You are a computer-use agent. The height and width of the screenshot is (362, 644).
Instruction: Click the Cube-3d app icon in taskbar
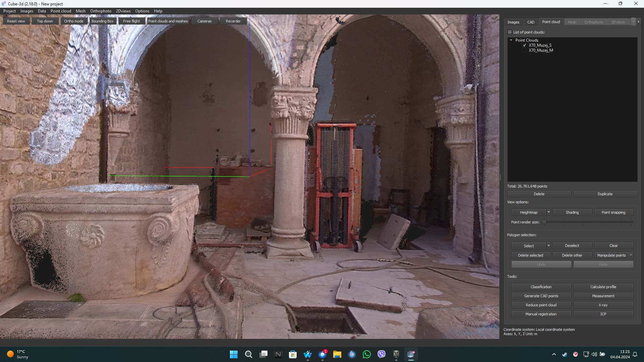tap(411, 354)
